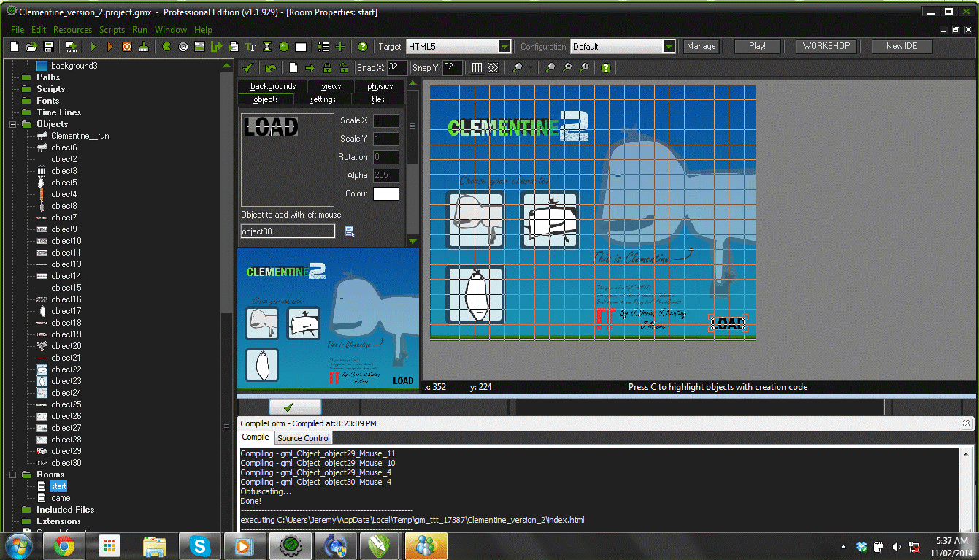Viewport: 979px width, 560px height.
Task: Lock all instances with closed padlock
Action: [327, 67]
